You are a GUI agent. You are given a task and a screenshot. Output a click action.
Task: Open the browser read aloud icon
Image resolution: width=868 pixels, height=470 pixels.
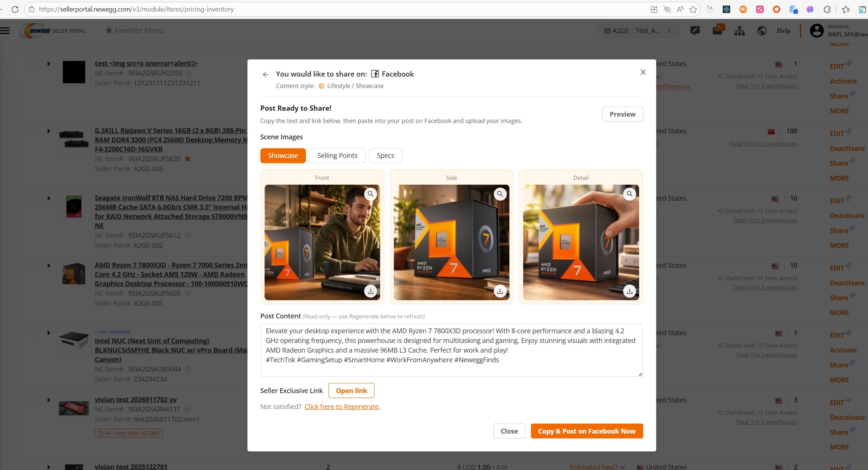pyautogui.click(x=680, y=9)
